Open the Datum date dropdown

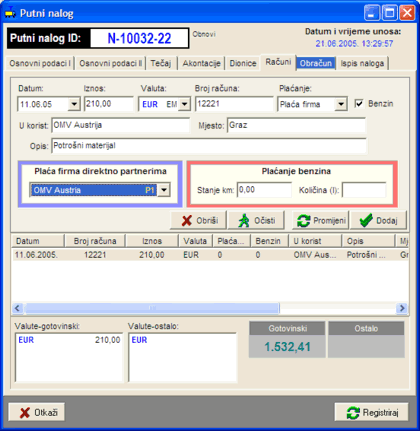point(74,104)
